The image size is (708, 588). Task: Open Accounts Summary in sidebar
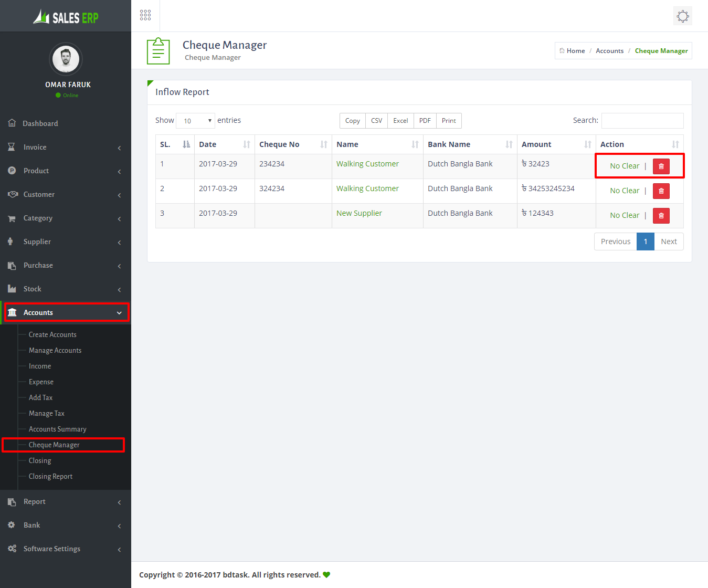[57, 429]
